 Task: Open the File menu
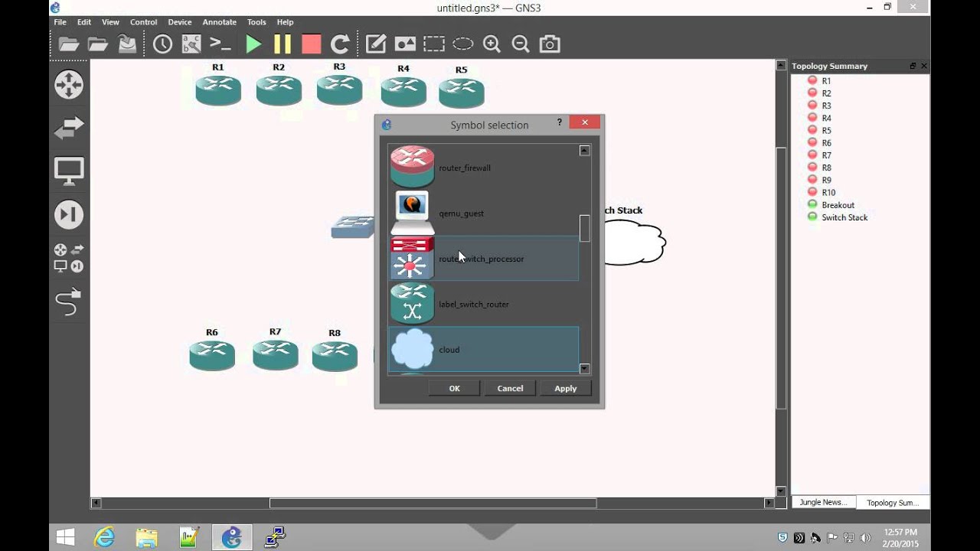(x=60, y=22)
